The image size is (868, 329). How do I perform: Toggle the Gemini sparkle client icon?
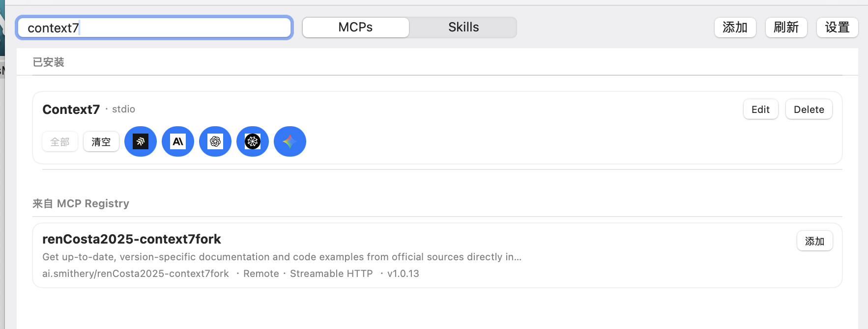tap(290, 141)
